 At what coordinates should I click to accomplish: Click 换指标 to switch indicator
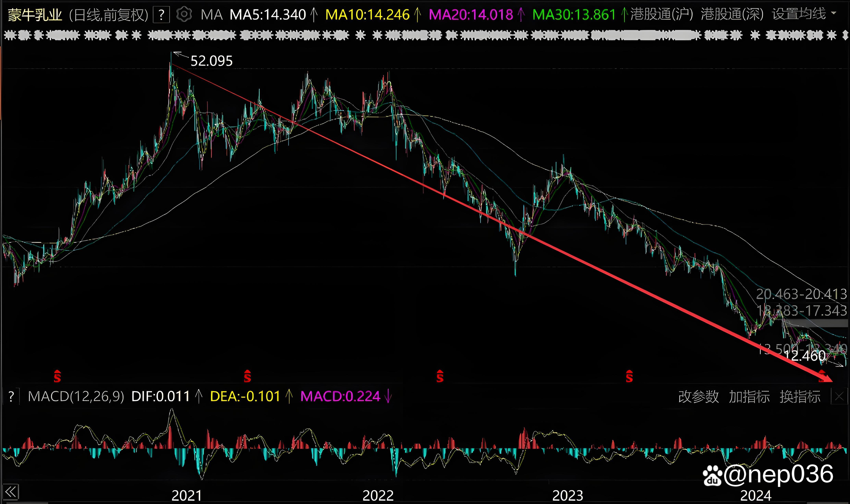pyautogui.click(x=800, y=397)
